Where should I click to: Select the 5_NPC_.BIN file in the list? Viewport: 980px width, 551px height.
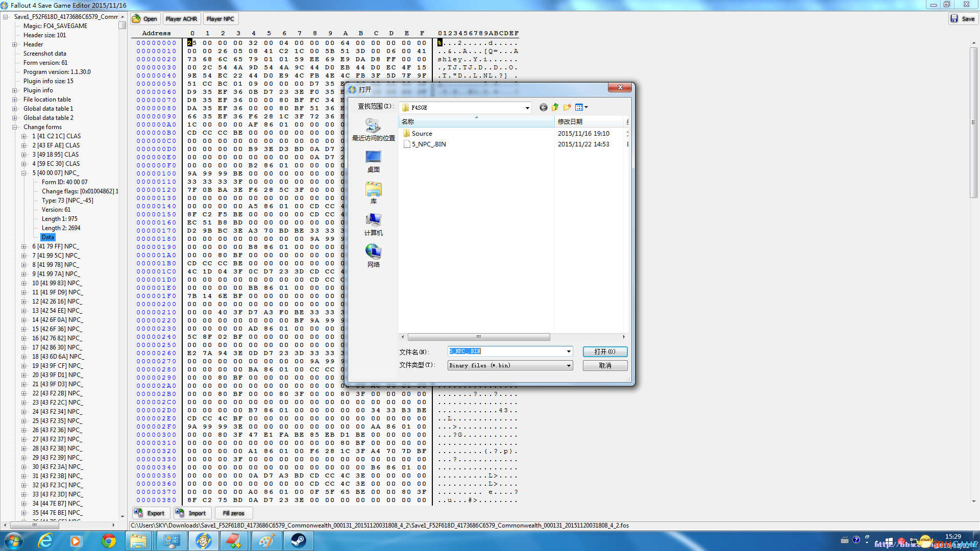[425, 144]
